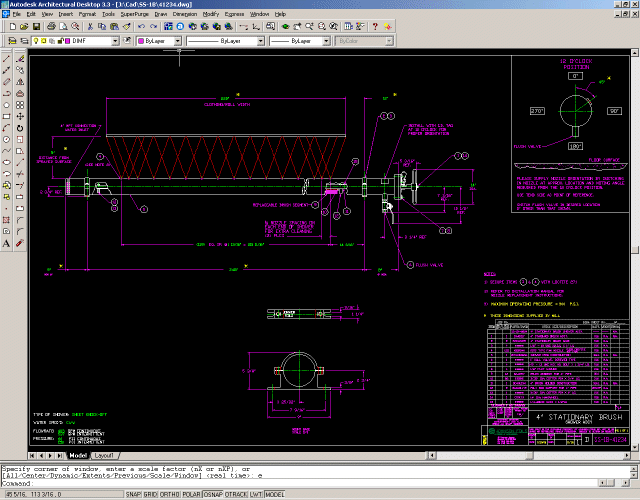Screen dimensions: 640x500
Task: Click the first-tab navigation arrow
Action: tap(32, 456)
